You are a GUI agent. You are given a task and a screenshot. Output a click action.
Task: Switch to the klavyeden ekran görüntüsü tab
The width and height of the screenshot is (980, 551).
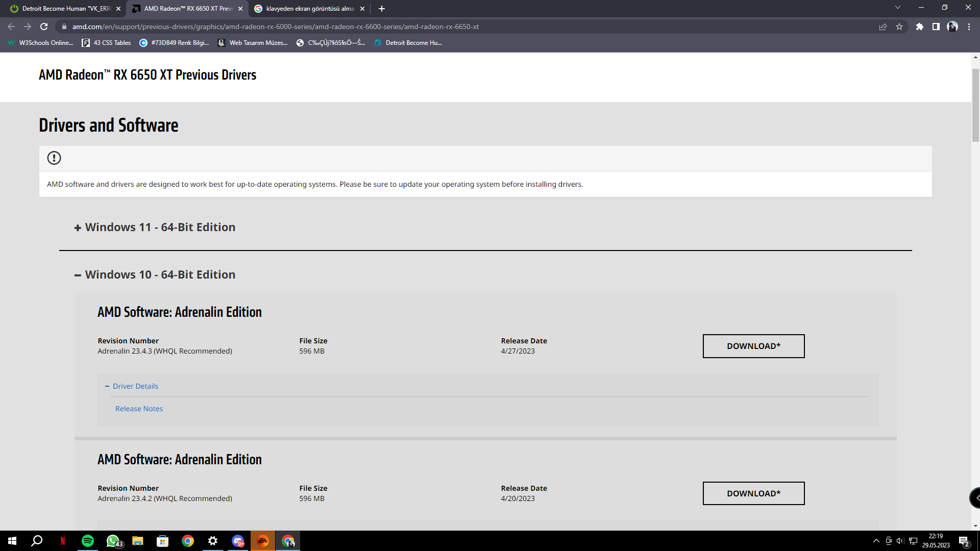[309, 9]
